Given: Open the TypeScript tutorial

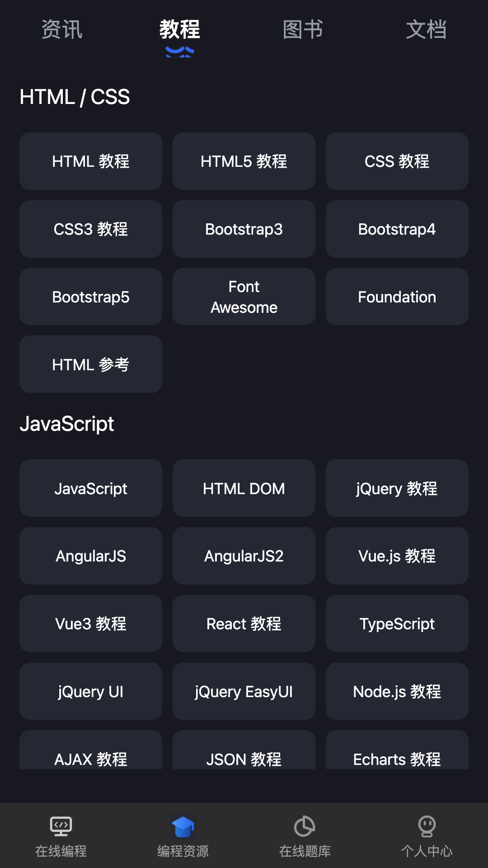Looking at the screenshot, I should (x=397, y=624).
